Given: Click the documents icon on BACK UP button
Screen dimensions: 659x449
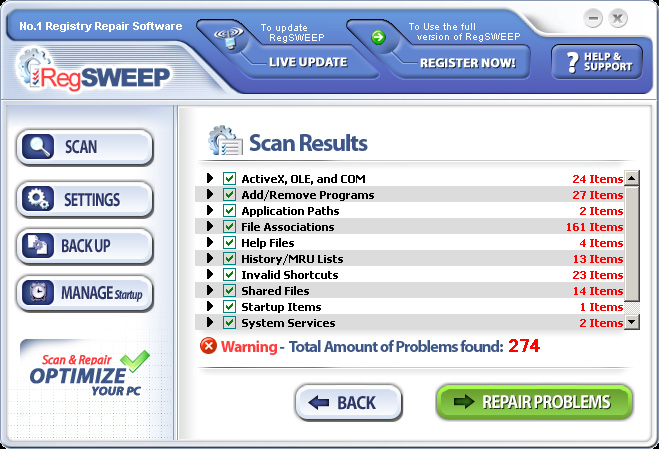Looking at the screenshot, I should 38,245.
